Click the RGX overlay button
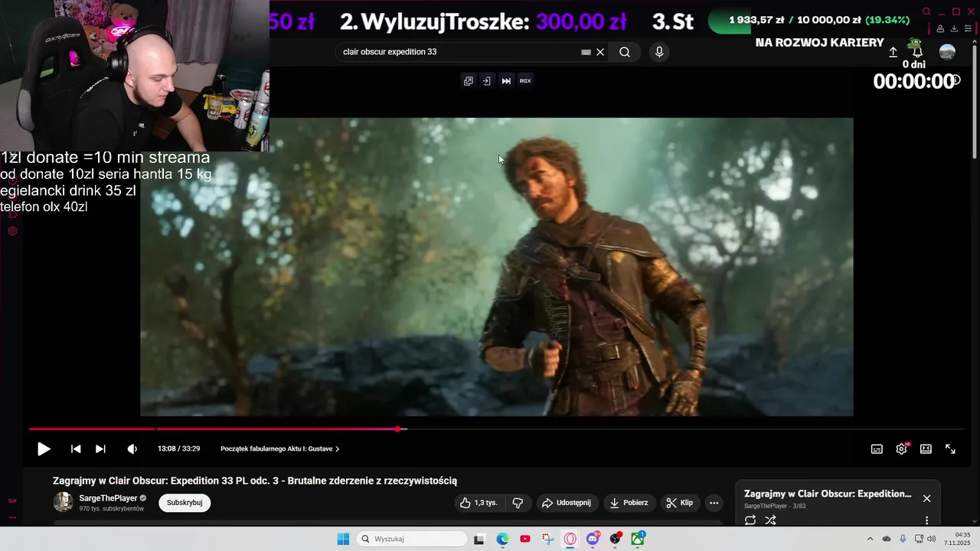 525,80
